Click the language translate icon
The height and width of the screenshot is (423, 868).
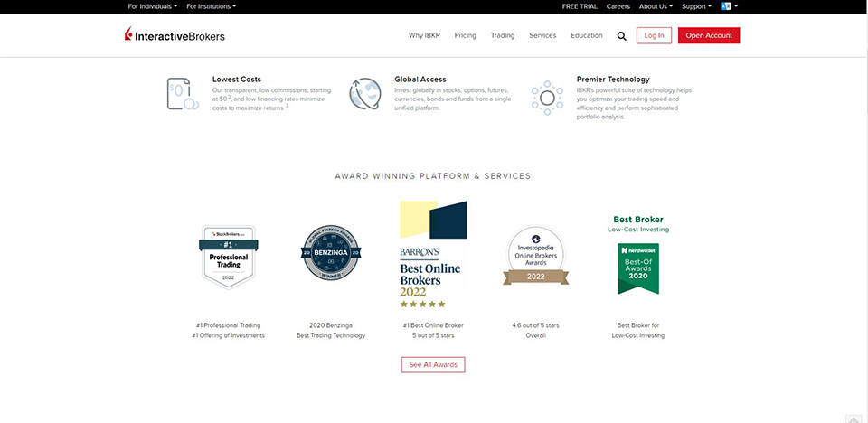point(726,6)
